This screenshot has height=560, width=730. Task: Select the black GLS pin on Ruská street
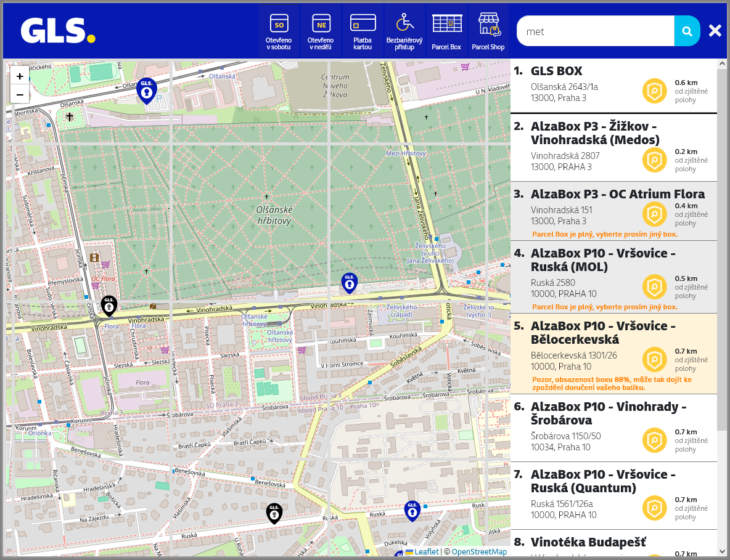pyautogui.click(x=274, y=514)
